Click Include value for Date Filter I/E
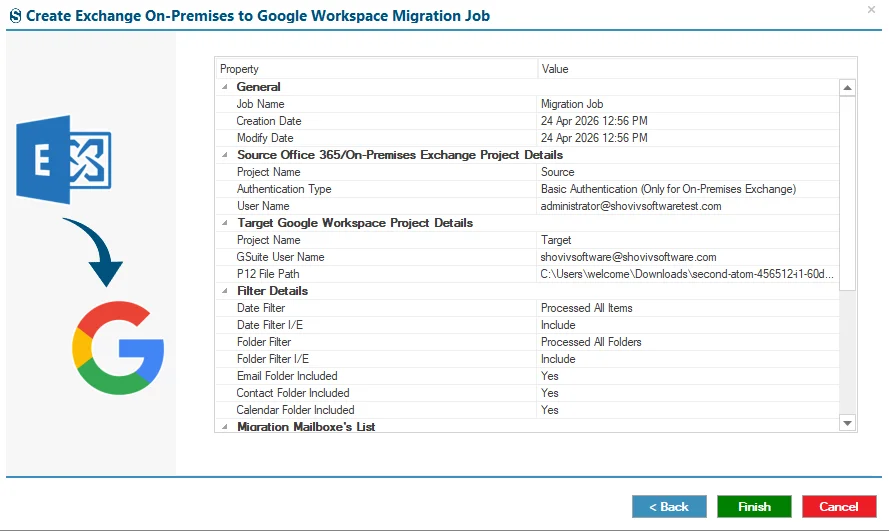Viewport: 889px width, 531px height. click(558, 325)
